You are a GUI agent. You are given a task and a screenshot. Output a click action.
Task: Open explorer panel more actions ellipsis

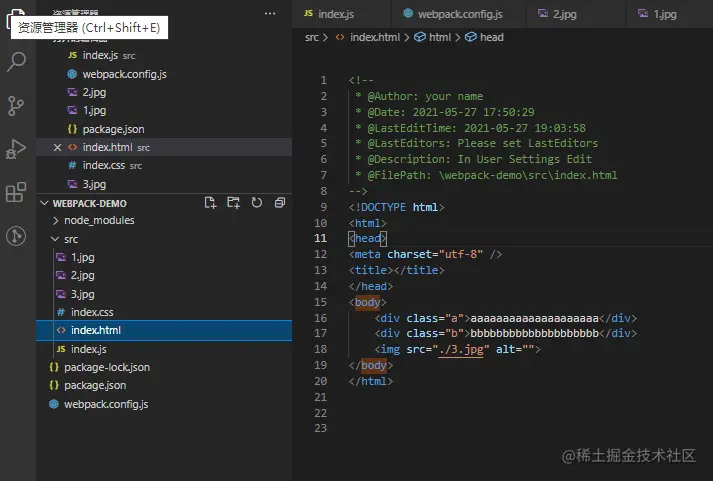tap(270, 14)
